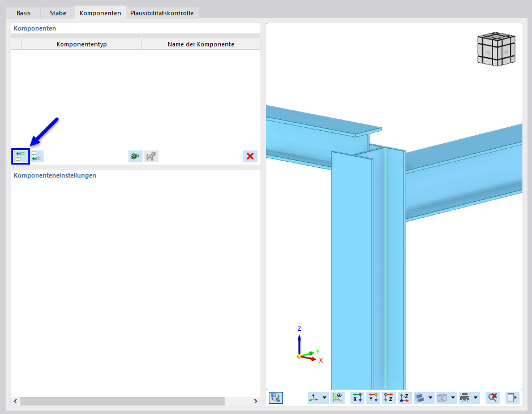Set view in negative X direction

pos(357,398)
